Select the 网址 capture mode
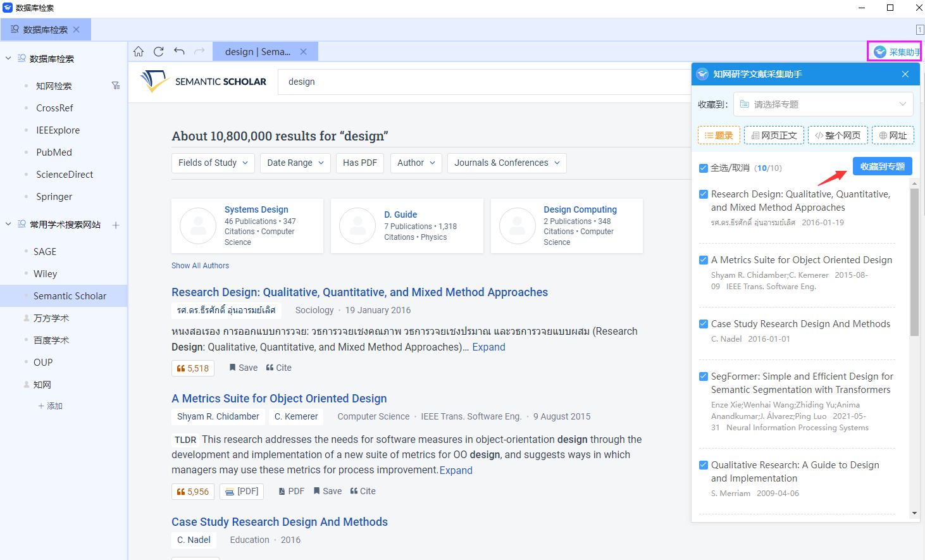 893,135
